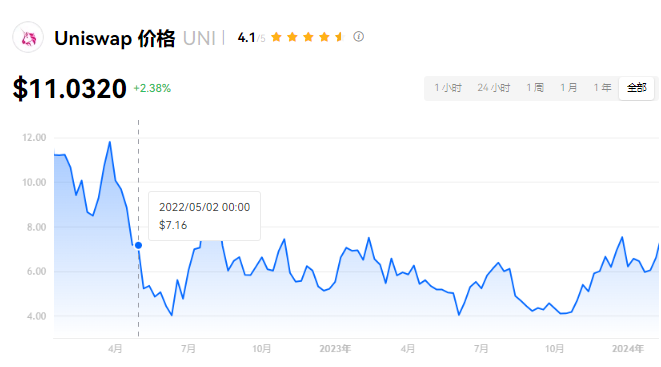Click the $11.0320 current price
Image resolution: width=661 pixels, height=367 pixels.
(x=70, y=88)
